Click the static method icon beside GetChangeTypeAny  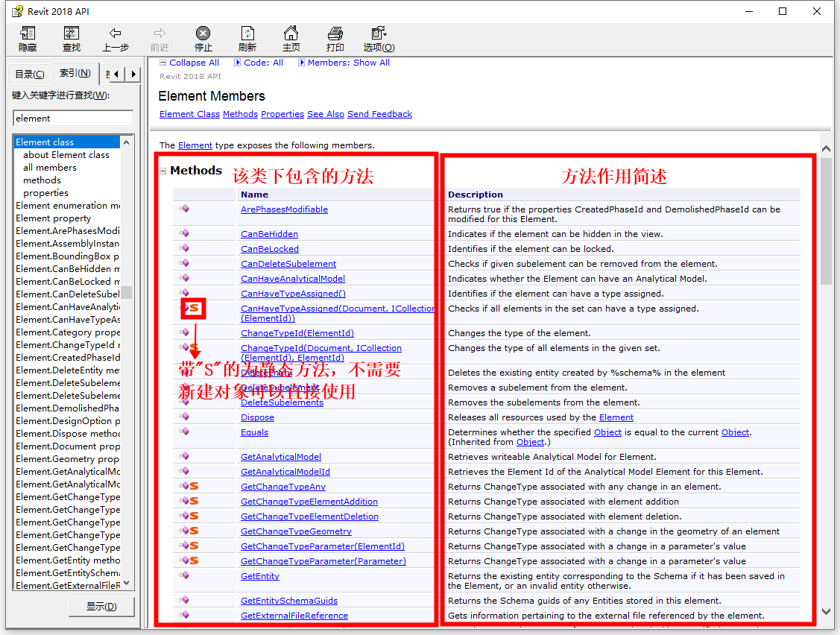click(x=189, y=486)
